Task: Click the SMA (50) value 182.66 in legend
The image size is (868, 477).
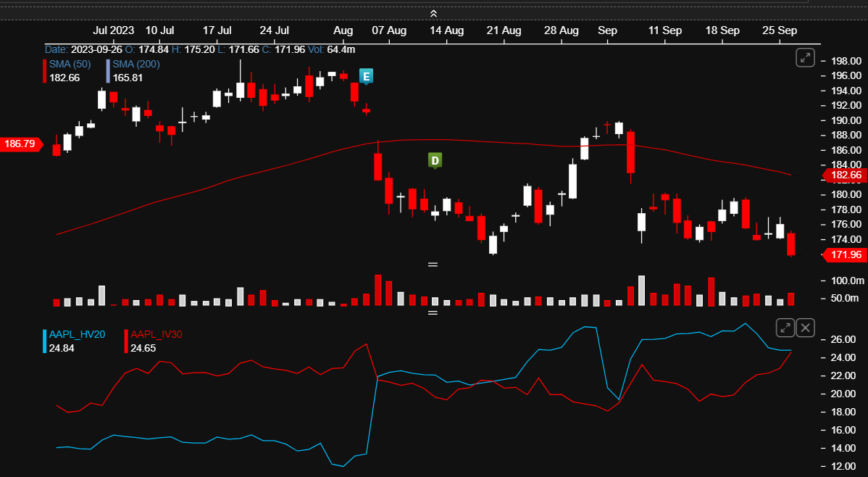Action: click(64, 78)
